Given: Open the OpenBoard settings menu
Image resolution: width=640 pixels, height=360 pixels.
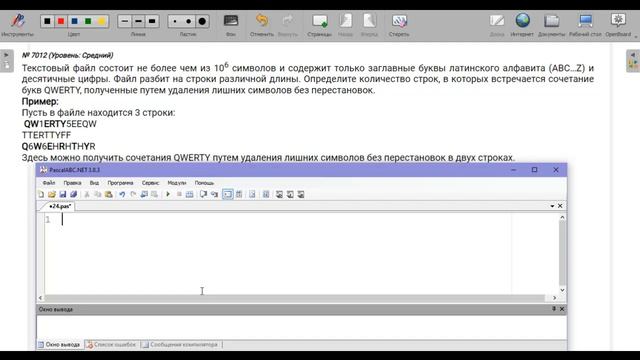Looking at the screenshot, I should [x=618, y=24].
